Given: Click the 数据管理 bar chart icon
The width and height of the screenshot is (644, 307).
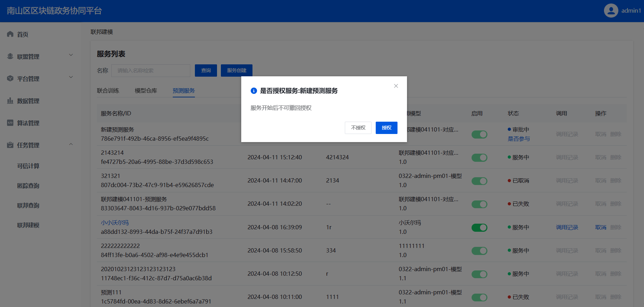Looking at the screenshot, I should (10, 101).
